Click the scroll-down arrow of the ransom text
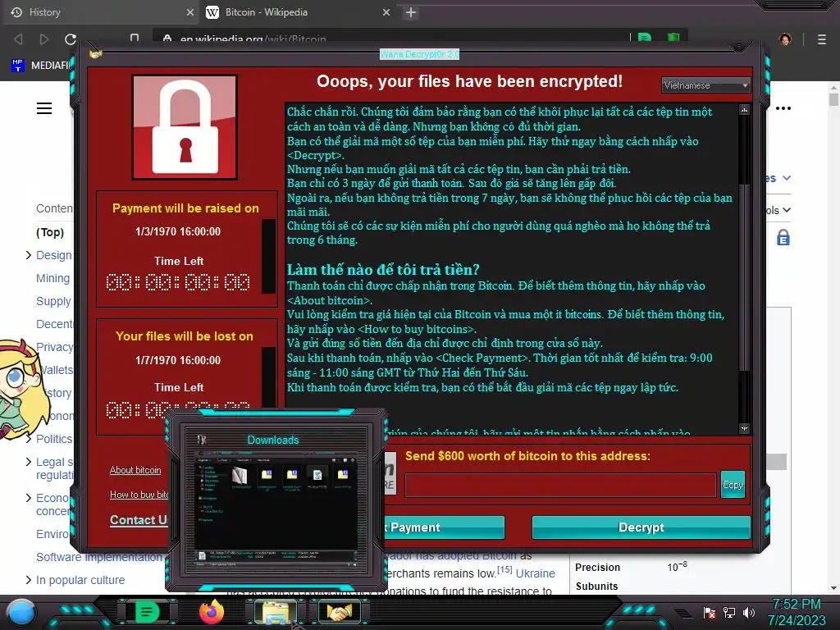The height and width of the screenshot is (630, 840). click(x=744, y=428)
